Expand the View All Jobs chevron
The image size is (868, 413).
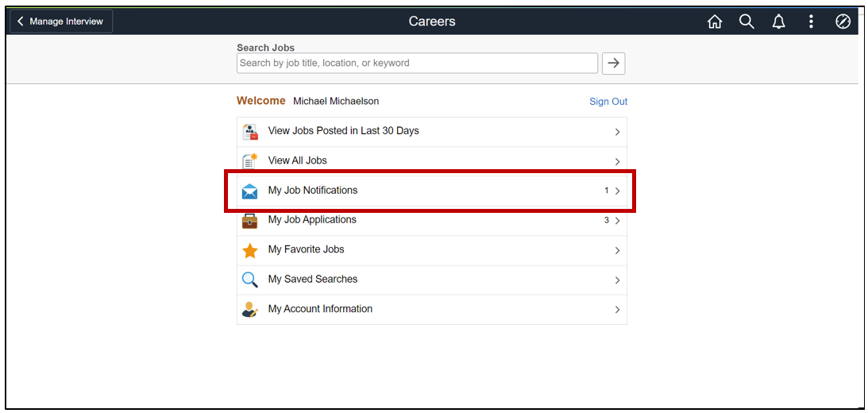coord(617,161)
